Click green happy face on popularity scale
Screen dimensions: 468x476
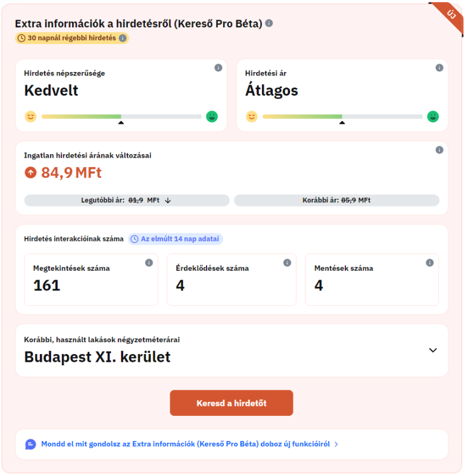coord(212,117)
